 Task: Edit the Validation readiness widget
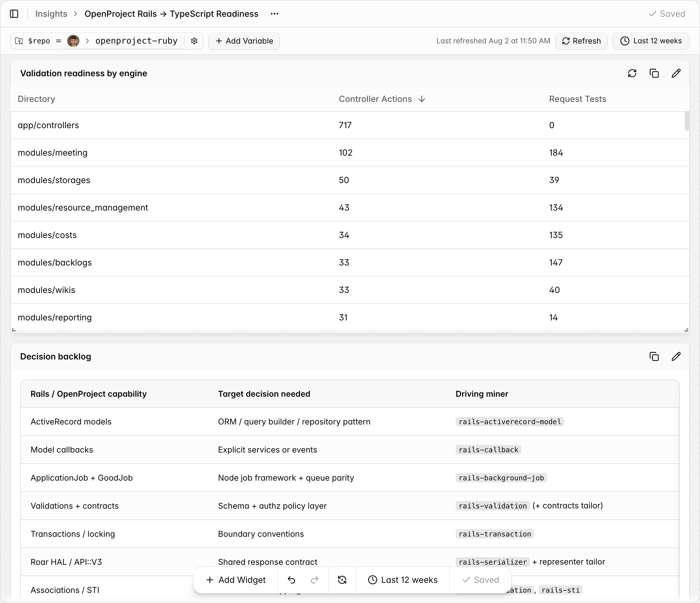676,73
